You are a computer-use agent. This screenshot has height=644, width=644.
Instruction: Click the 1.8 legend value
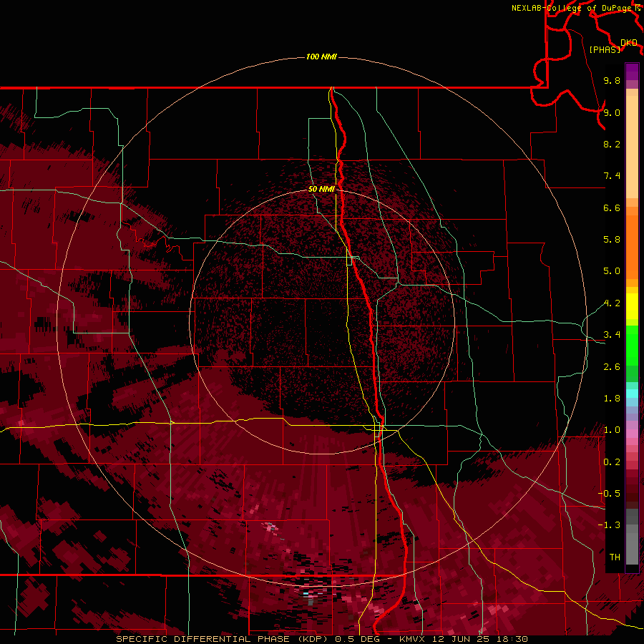[612, 399]
